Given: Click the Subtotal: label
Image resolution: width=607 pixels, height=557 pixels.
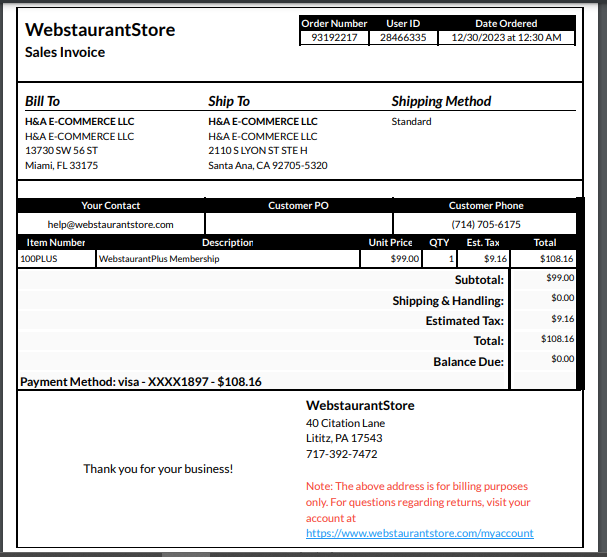Looking at the screenshot, I should (479, 280).
